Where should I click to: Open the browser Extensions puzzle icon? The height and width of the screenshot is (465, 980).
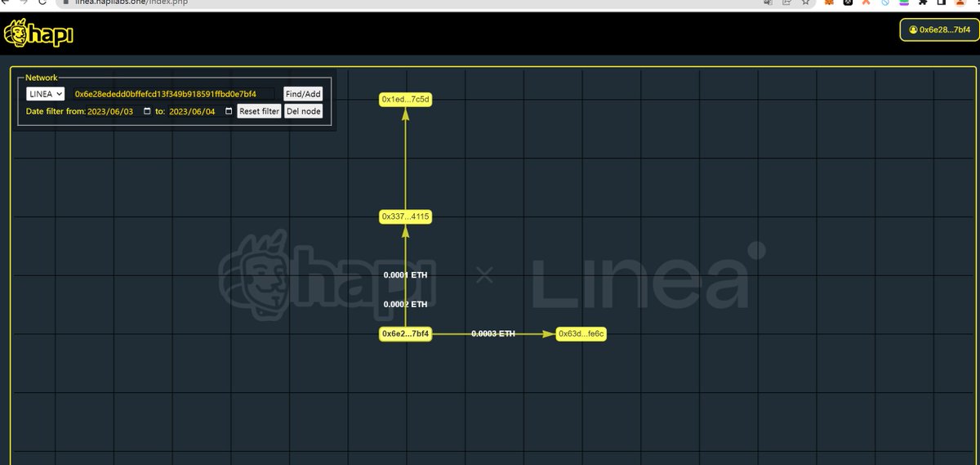[x=924, y=3]
